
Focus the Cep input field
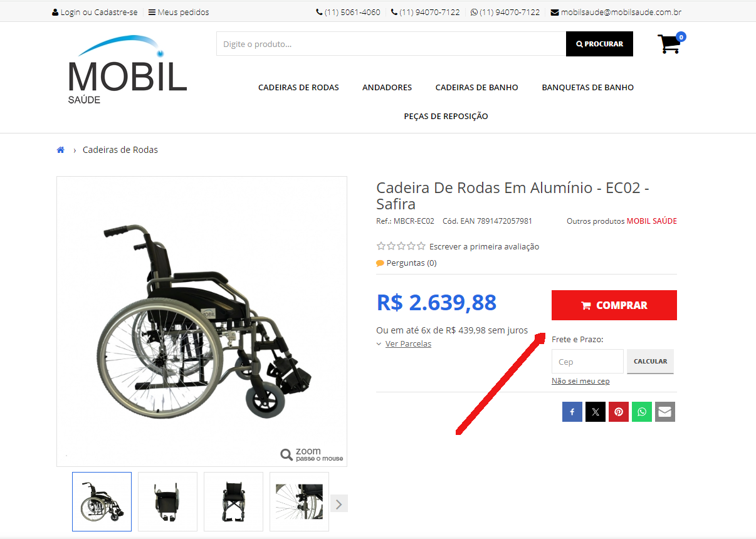tap(587, 362)
